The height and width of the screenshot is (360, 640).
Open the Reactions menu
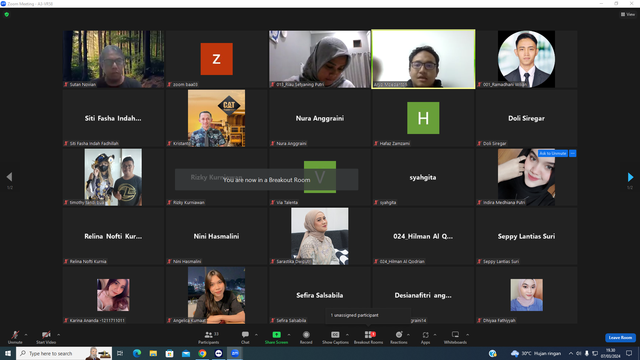[x=399, y=337]
